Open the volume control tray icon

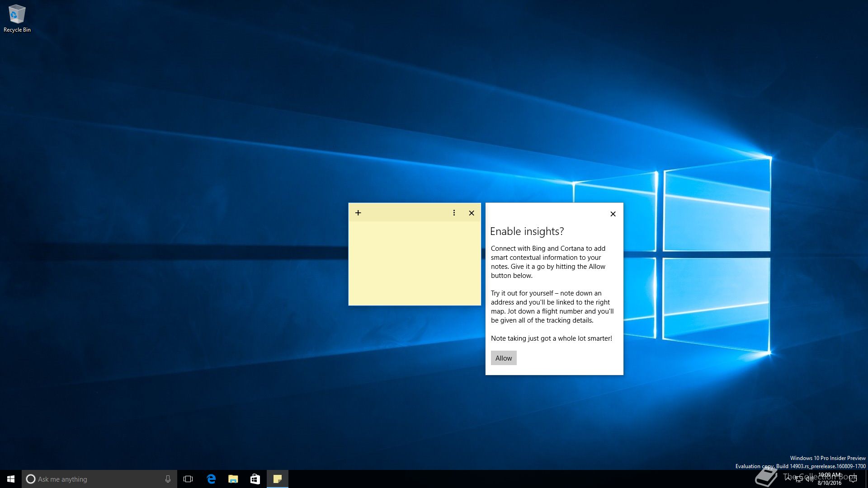[810, 479]
